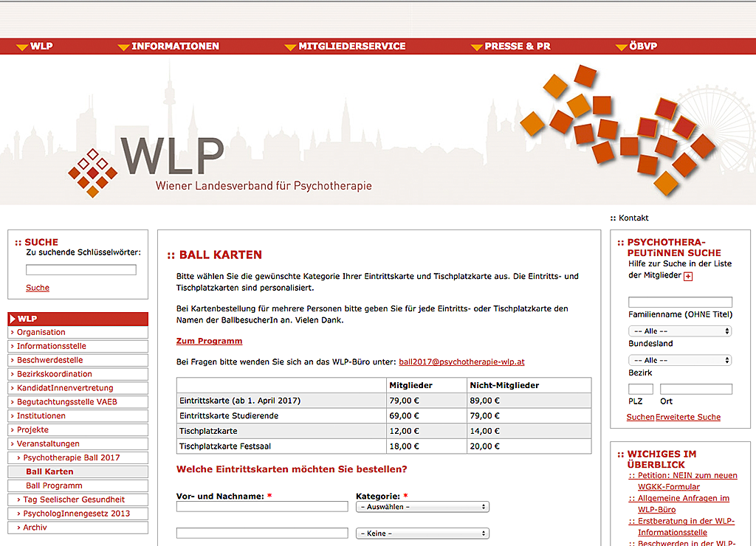Open the second row 'Keine' category dropdown

[422, 533]
